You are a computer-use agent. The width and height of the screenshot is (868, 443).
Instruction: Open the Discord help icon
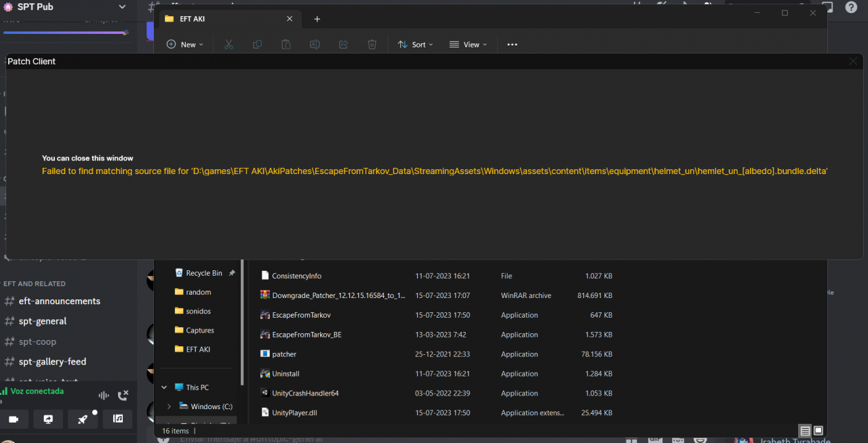[851, 7]
